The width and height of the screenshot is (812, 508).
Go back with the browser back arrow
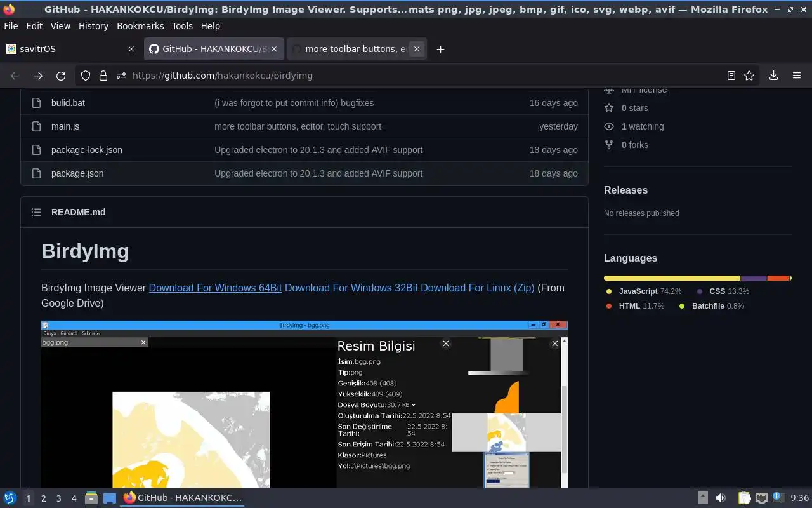tap(15, 76)
